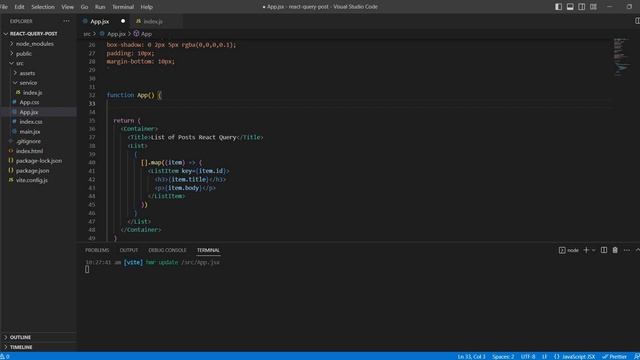Split the terminal

click(x=604, y=250)
